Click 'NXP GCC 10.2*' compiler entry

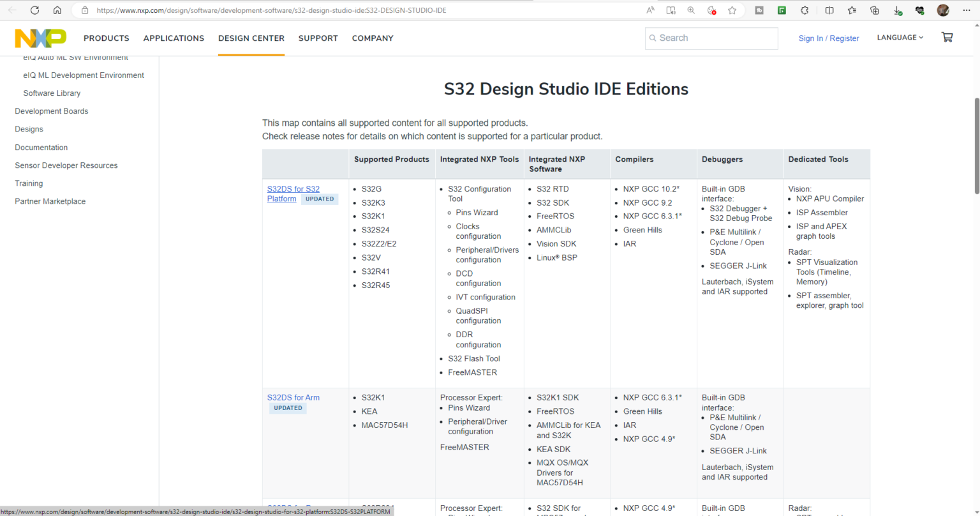coord(651,189)
